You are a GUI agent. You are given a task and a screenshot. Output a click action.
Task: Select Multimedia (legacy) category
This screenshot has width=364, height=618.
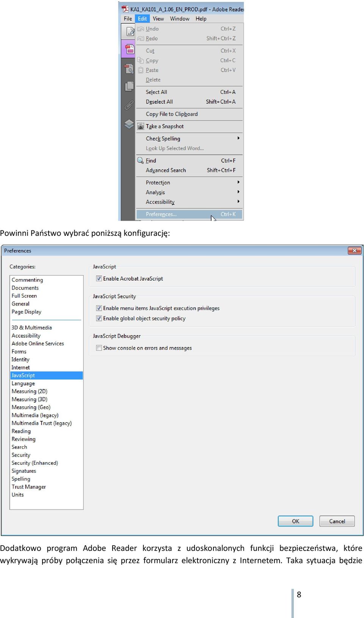pyautogui.click(x=35, y=415)
